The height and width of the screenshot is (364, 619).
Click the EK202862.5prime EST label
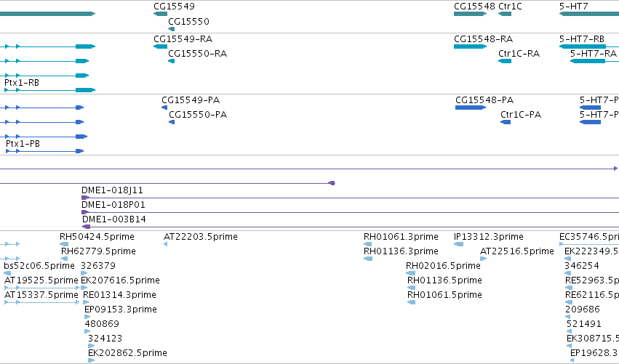coord(127,353)
